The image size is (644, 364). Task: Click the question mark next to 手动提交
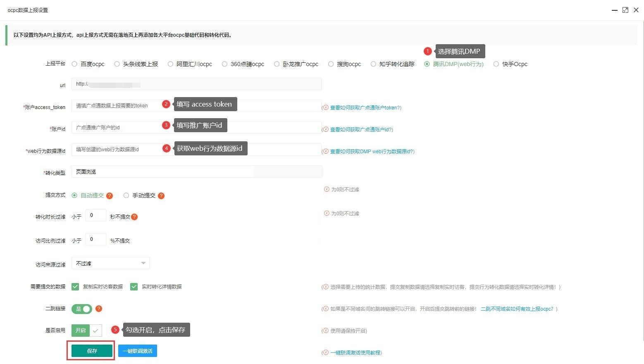[x=161, y=195]
